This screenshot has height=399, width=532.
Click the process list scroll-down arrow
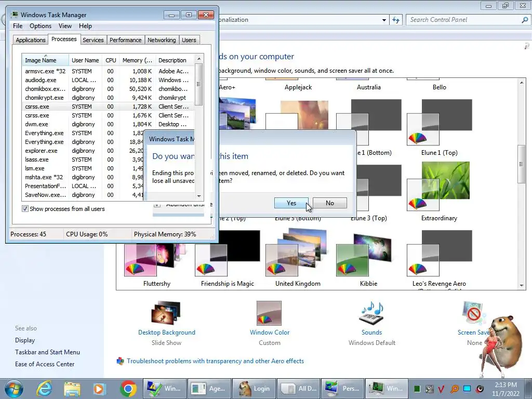(x=199, y=196)
